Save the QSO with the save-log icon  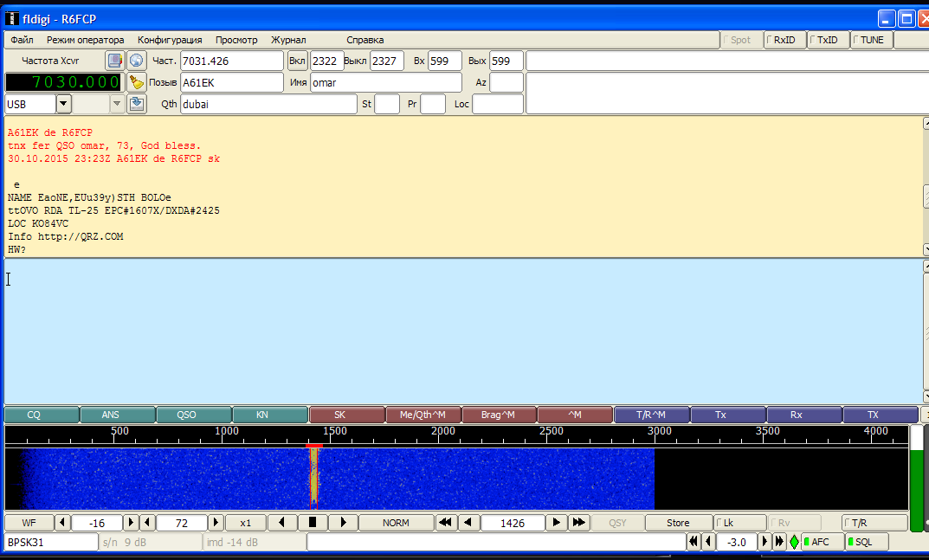pos(136,104)
